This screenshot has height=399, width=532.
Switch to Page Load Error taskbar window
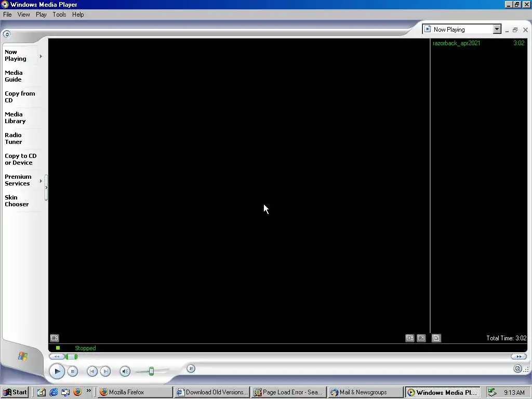289,392
